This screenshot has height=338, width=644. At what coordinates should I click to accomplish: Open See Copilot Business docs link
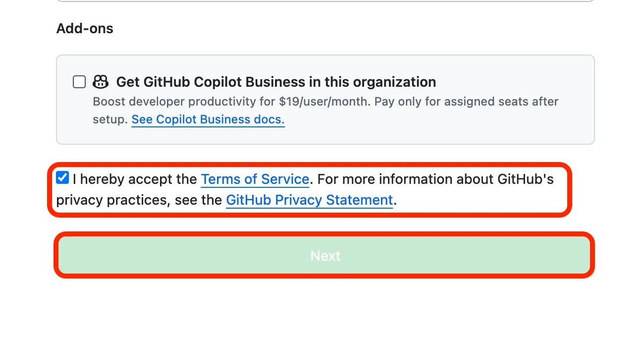pos(208,119)
